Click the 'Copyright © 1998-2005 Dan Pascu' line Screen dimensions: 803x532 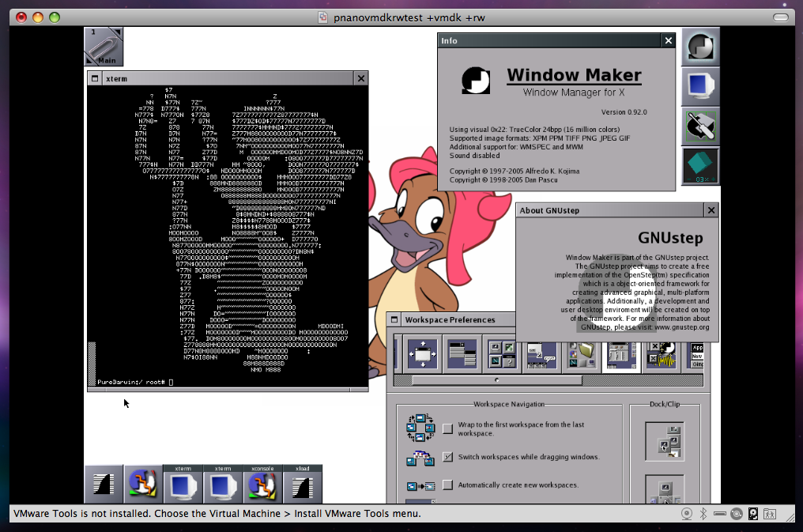503,179
